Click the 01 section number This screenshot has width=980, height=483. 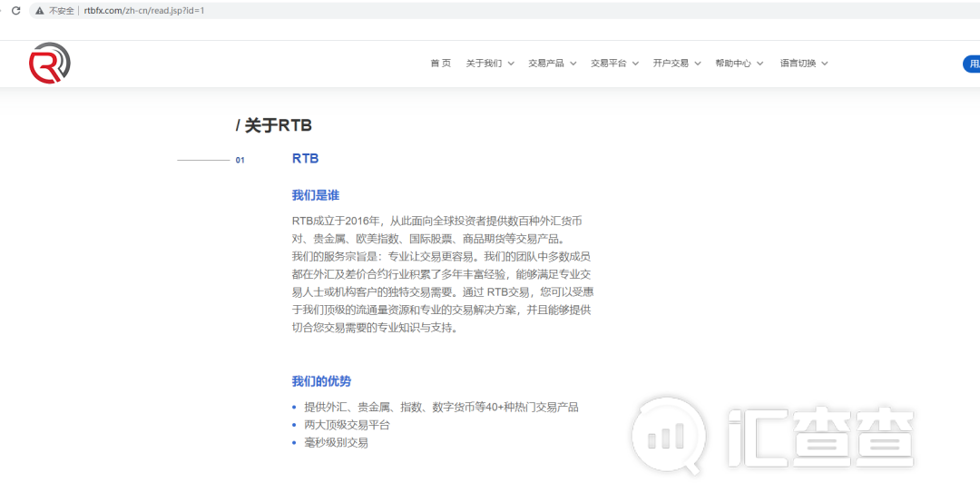tap(240, 161)
